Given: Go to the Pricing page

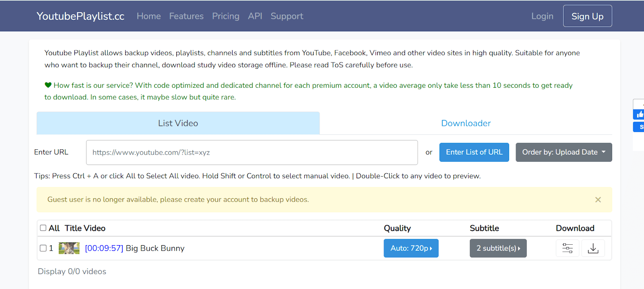Looking at the screenshot, I should click(225, 16).
